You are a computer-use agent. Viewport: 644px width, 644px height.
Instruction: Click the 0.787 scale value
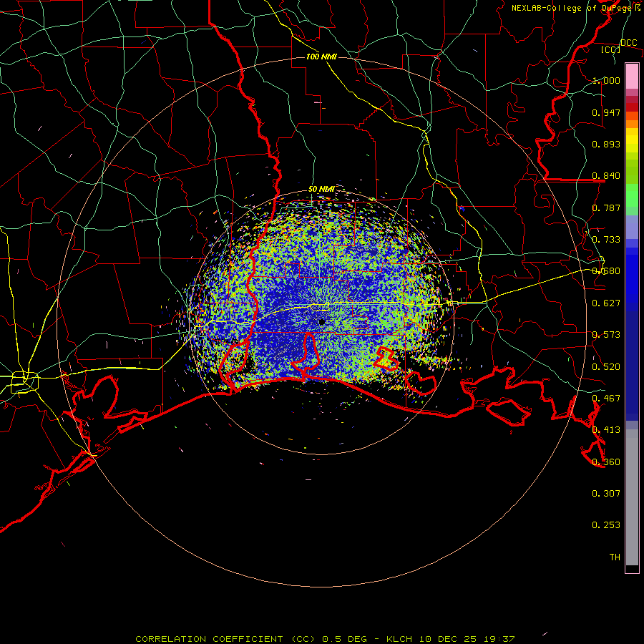pyautogui.click(x=606, y=208)
